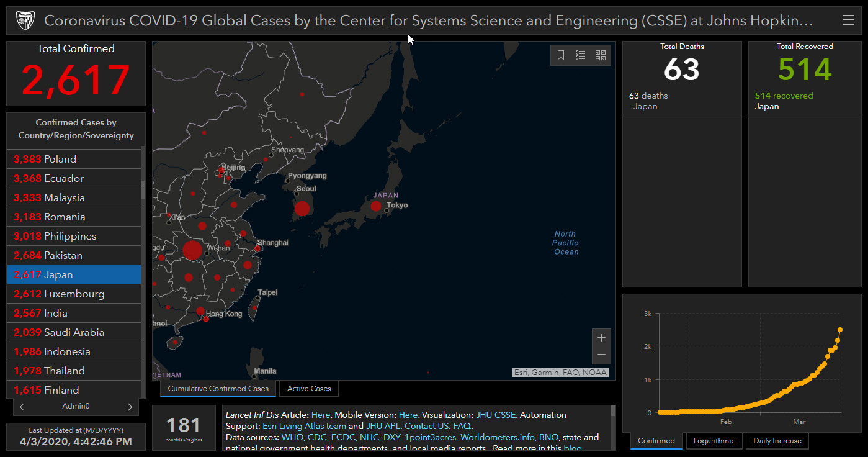The image size is (868, 457).
Task: Select Indonesia in the country list
Action: [x=74, y=351]
